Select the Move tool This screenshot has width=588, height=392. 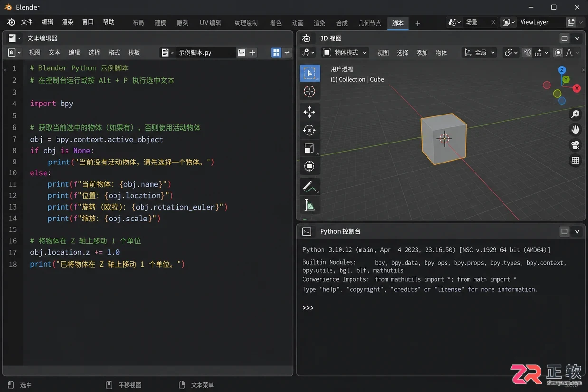pos(309,112)
